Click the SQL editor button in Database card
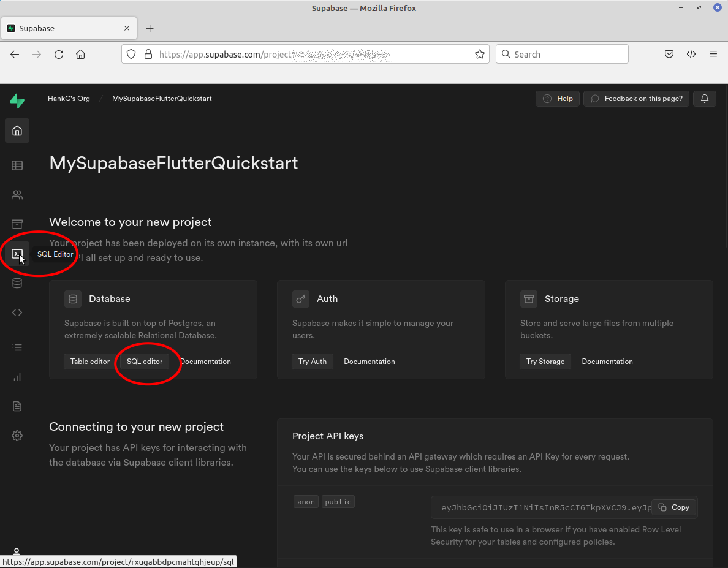Viewport: 728px width, 568px height. coord(145,362)
